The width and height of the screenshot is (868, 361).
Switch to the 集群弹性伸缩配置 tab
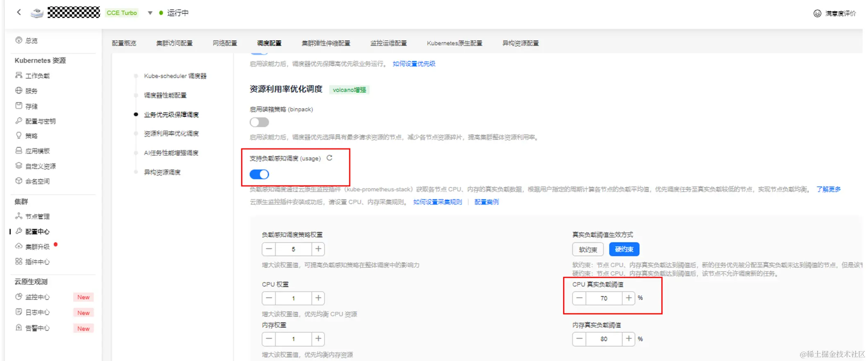pyautogui.click(x=326, y=43)
